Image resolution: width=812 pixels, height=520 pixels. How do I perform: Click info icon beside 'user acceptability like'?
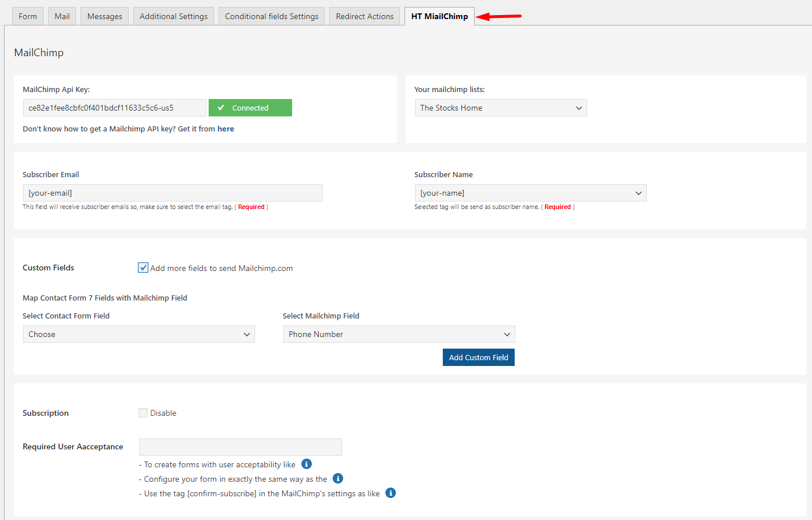tap(307, 464)
